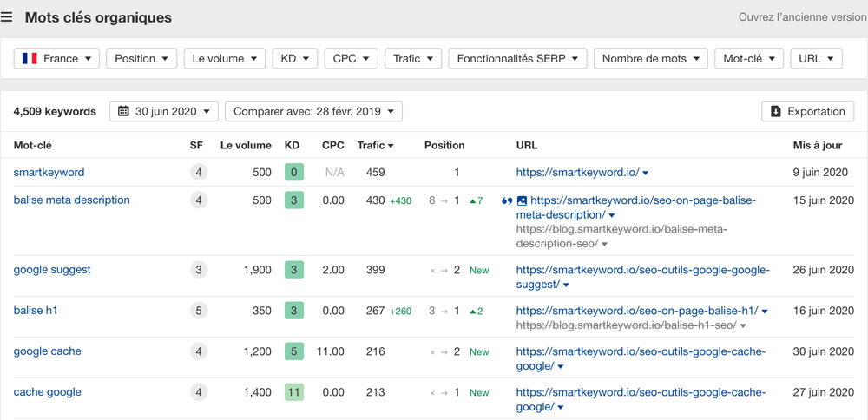Sort by CPC column header
Image resolution: width=868 pixels, height=420 pixels.
333,146
